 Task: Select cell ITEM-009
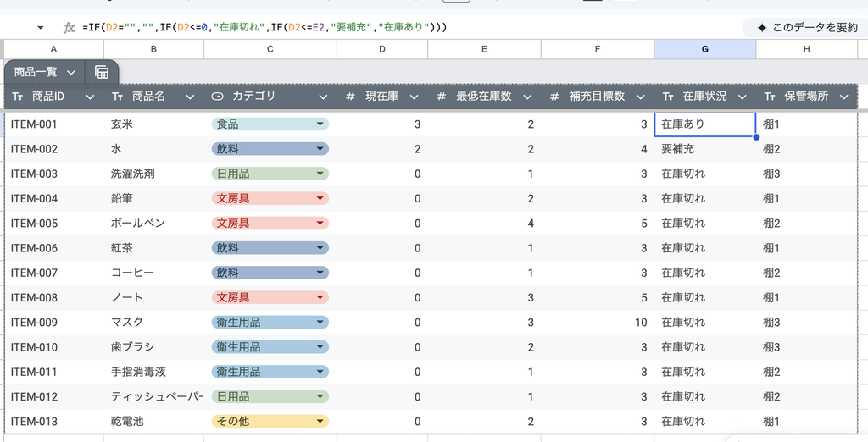click(53, 322)
